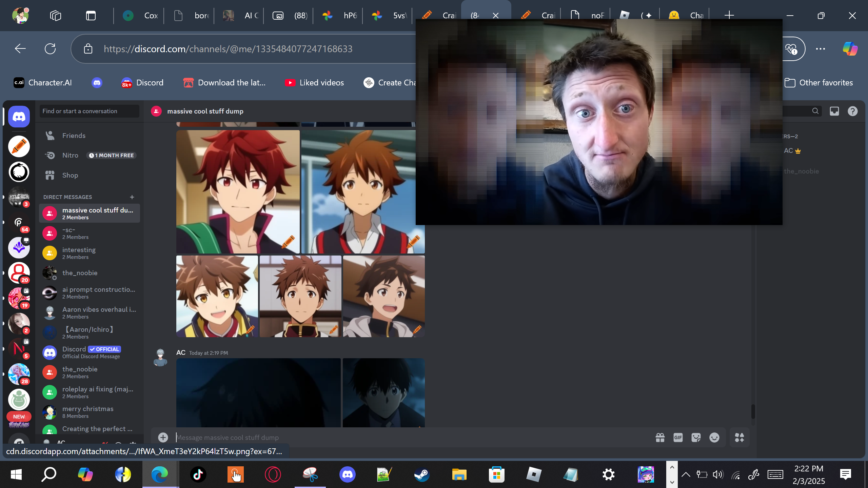Open the server with 54 notifications
The width and height of the screenshot is (868, 488).
tap(19, 223)
